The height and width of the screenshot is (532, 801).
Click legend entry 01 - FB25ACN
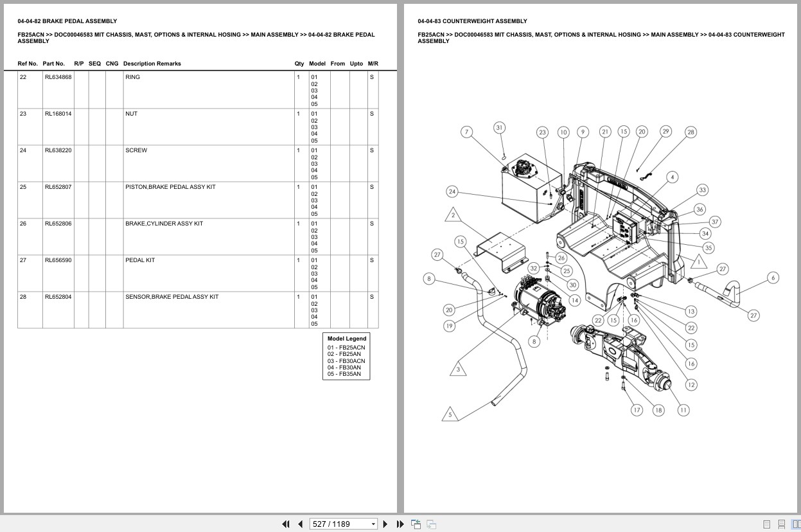point(346,348)
